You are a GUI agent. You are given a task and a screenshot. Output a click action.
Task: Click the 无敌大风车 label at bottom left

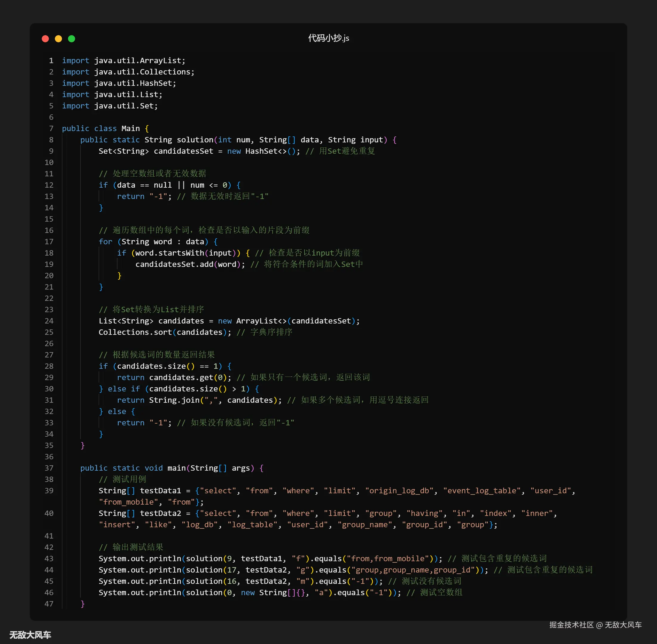click(30, 635)
